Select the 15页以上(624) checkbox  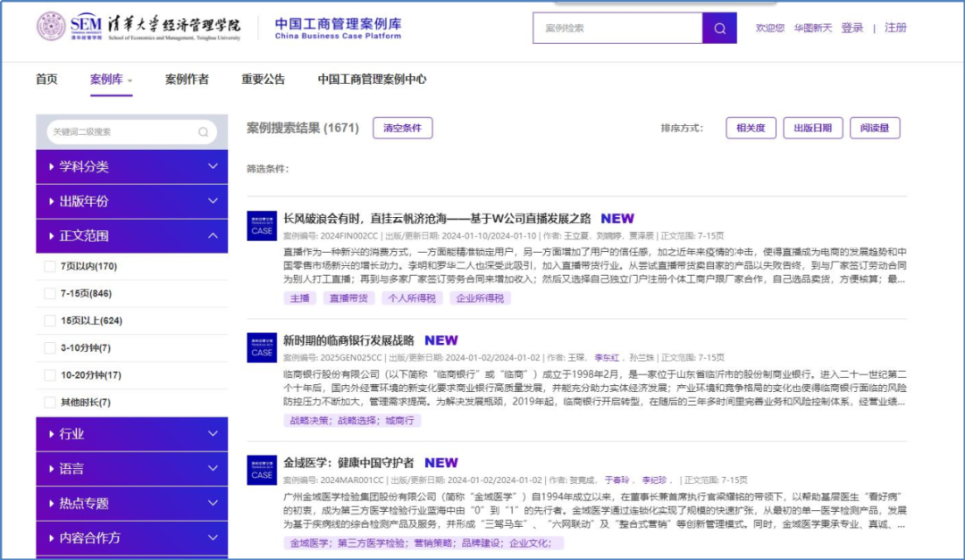tap(50, 321)
